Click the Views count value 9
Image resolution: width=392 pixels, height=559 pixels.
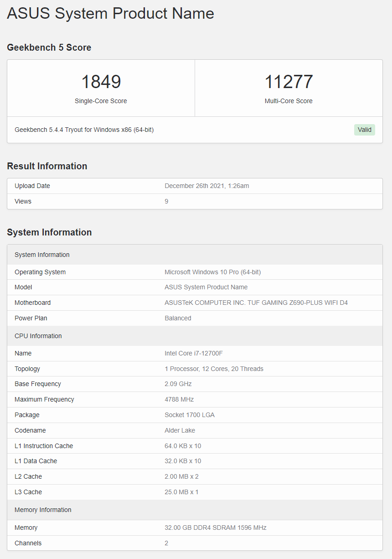tap(166, 201)
